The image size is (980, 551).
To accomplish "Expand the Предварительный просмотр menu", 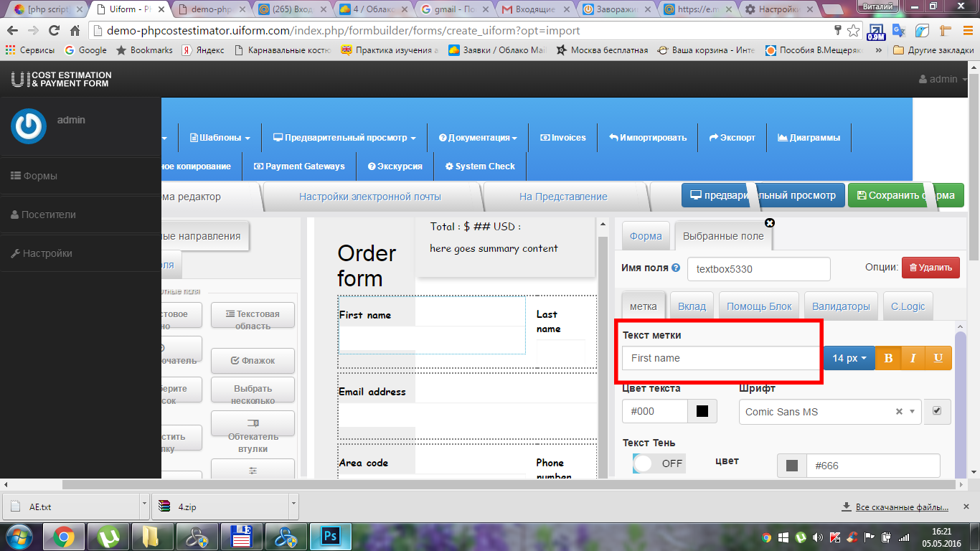I will pyautogui.click(x=344, y=138).
